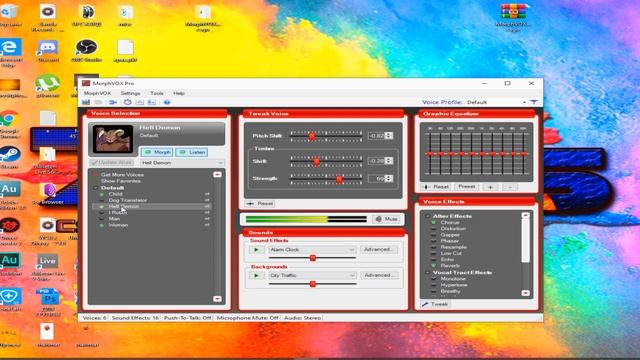The height and width of the screenshot is (360, 640).
Task: Open the Settings menu
Action: pyautogui.click(x=130, y=93)
